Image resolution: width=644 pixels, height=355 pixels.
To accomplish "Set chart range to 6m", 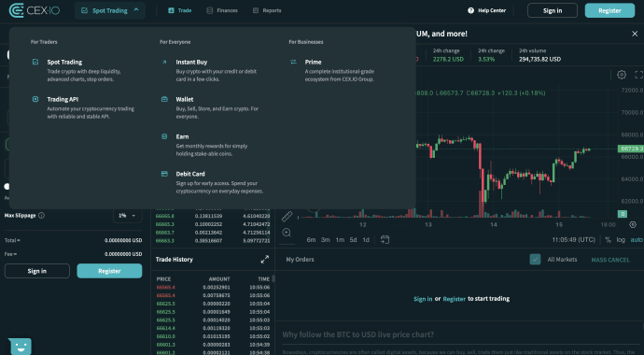I will pos(311,240).
